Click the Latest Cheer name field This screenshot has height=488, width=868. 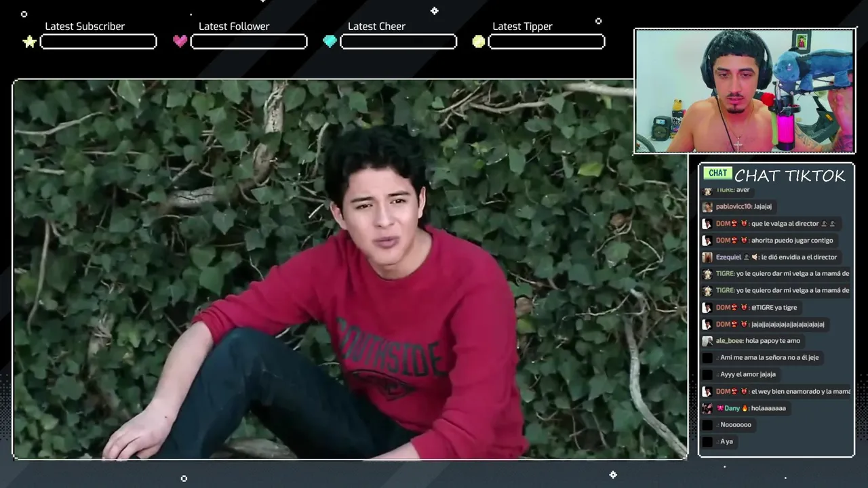(398, 42)
